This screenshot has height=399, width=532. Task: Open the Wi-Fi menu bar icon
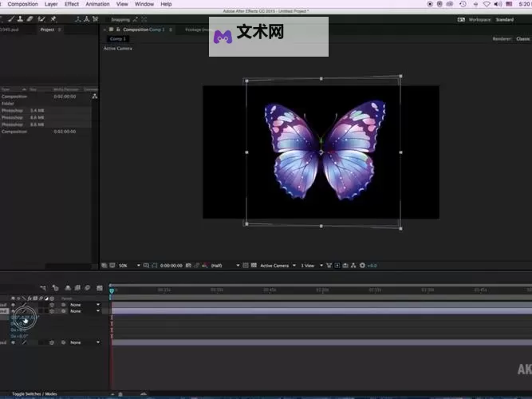coord(487,4)
